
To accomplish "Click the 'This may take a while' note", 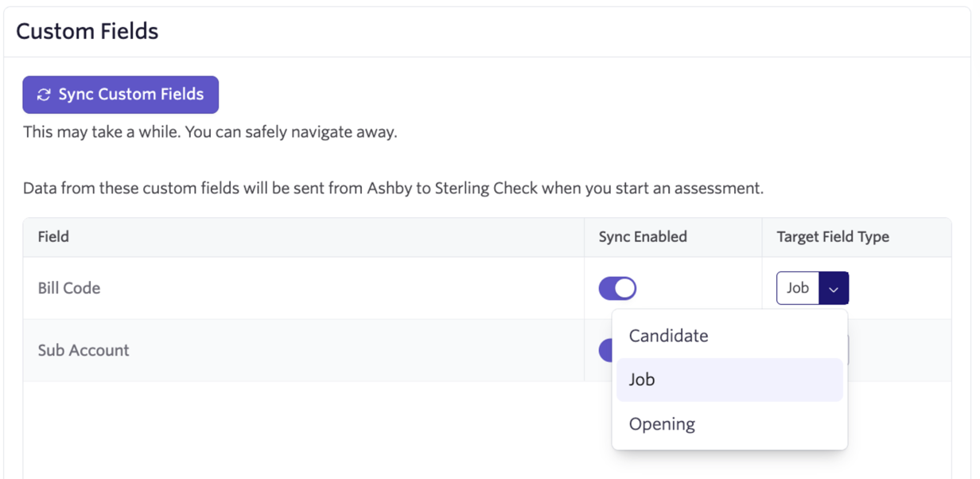I will (x=210, y=132).
